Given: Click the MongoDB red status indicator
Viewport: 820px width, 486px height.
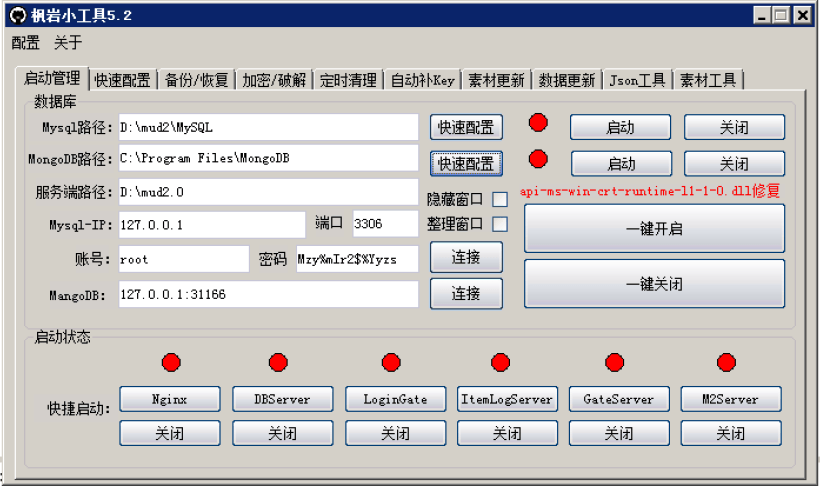Looking at the screenshot, I should coord(538,159).
